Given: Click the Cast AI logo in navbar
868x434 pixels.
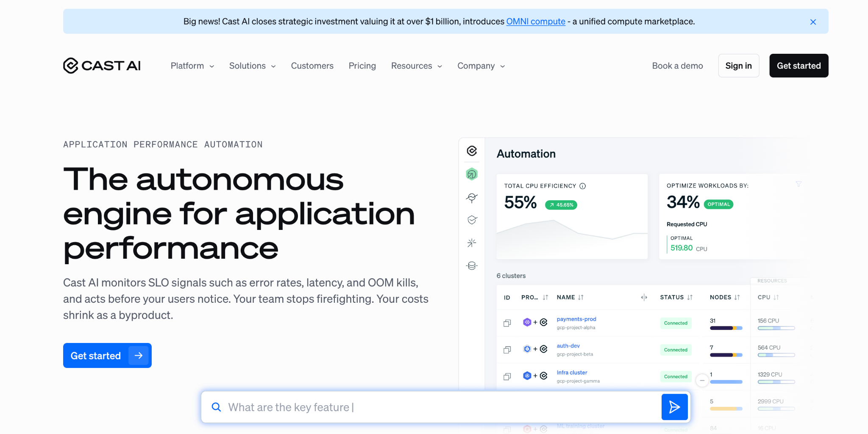Looking at the screenshot, I should coord(102,66).
